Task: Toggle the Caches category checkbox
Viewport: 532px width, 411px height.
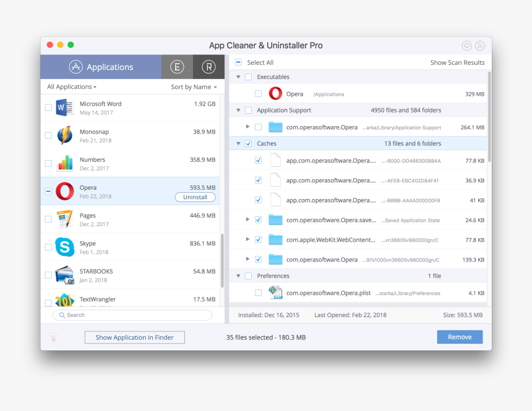Action: [x=248, y=143]
